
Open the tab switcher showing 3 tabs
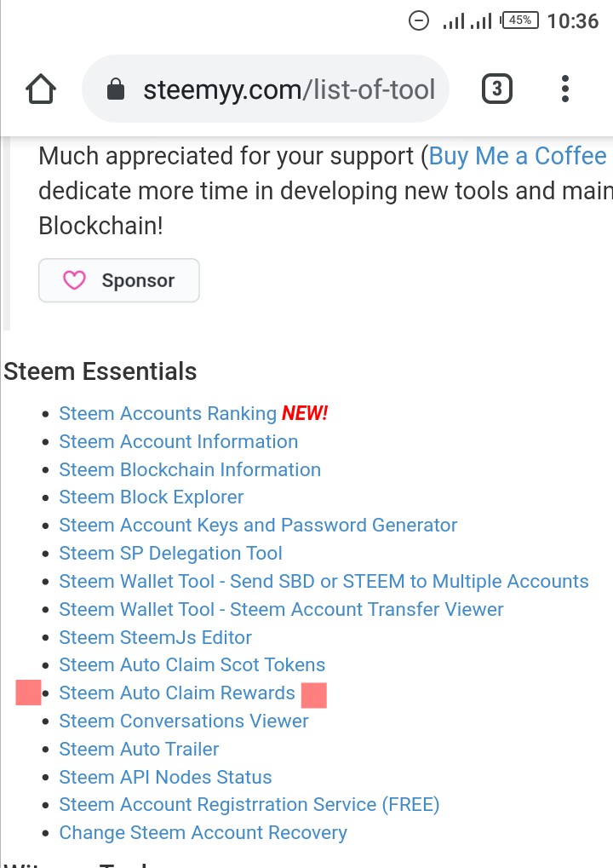pos(497,89)
